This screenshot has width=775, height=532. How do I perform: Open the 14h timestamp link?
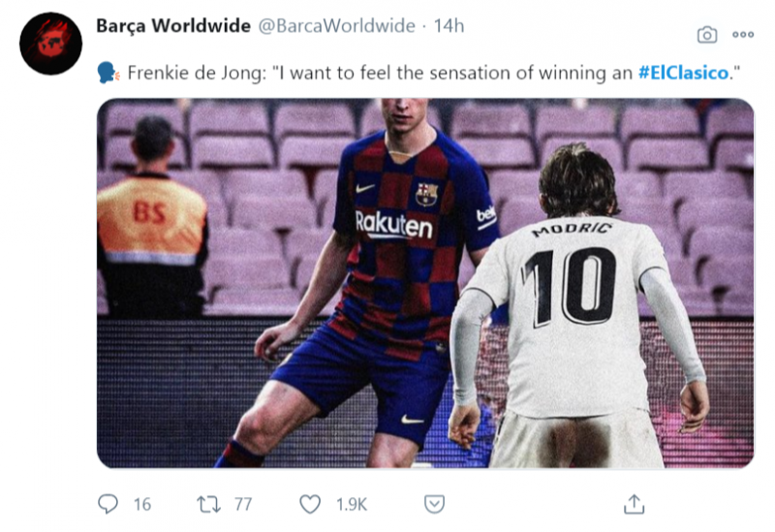(x=449, y=26)
